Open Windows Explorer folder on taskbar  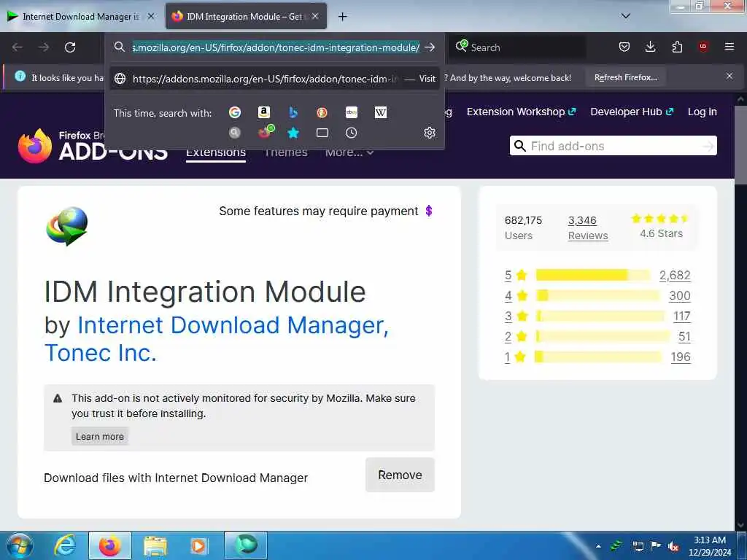[x=155, y=545]
